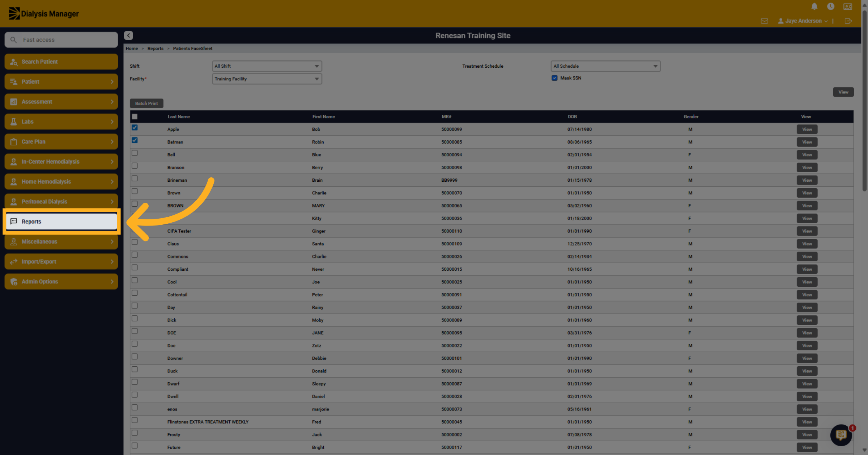Image resolution: width=868 pixels, height=455 pixels.
Task: Go to Reports breadcrumb
Action: coord(155,49)
